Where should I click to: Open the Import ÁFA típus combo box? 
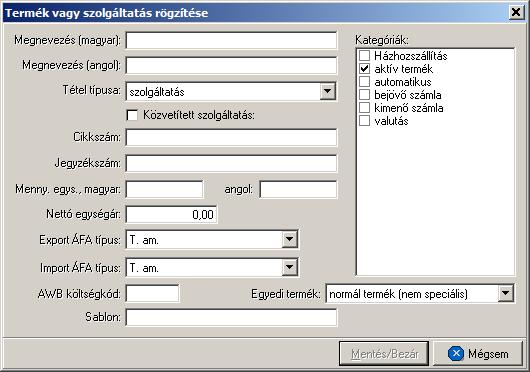289,268
